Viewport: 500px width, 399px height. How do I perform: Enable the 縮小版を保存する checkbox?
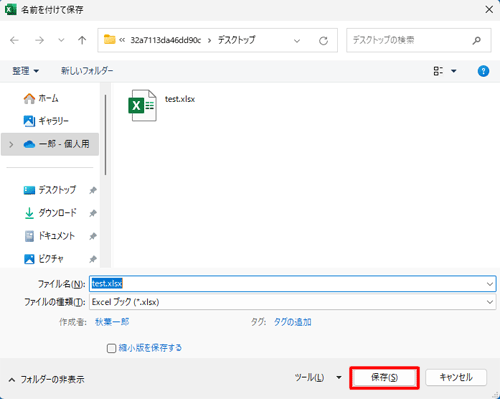(x=111, y=348)
